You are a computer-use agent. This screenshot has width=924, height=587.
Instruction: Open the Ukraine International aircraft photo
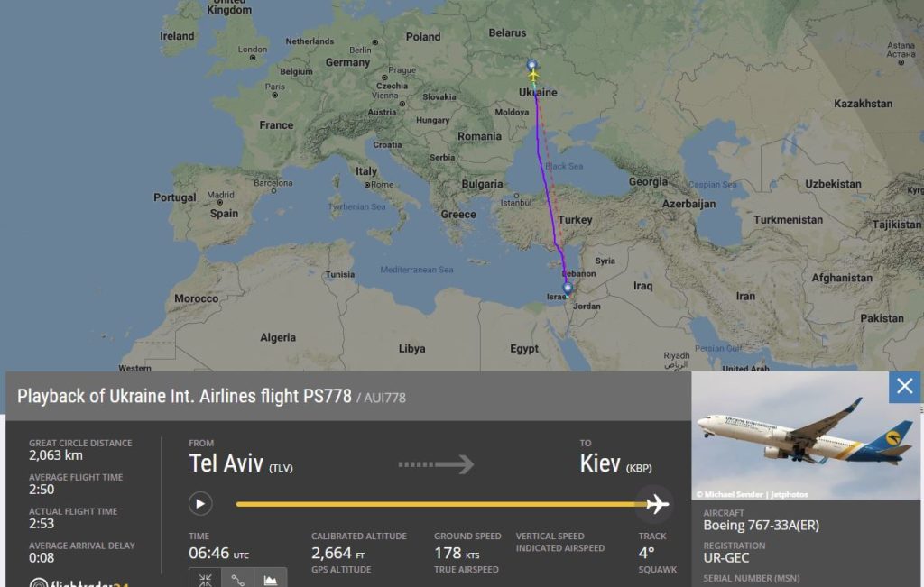point(806,437)
